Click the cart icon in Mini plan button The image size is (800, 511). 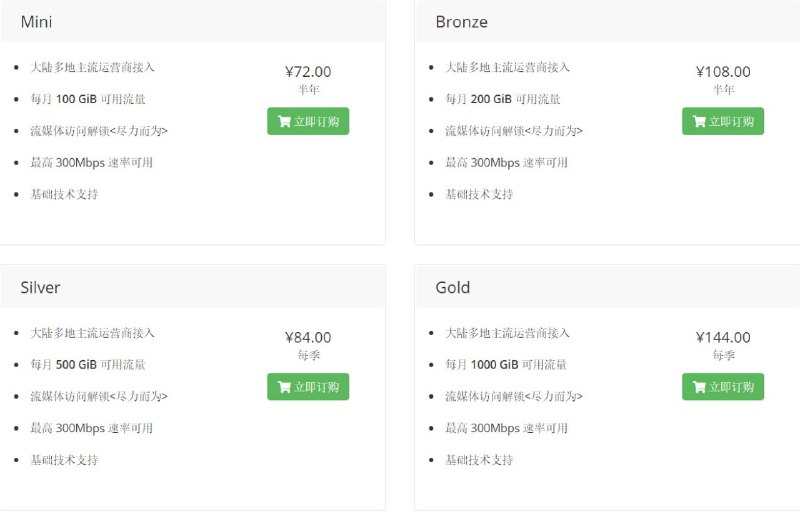(284, 121)
